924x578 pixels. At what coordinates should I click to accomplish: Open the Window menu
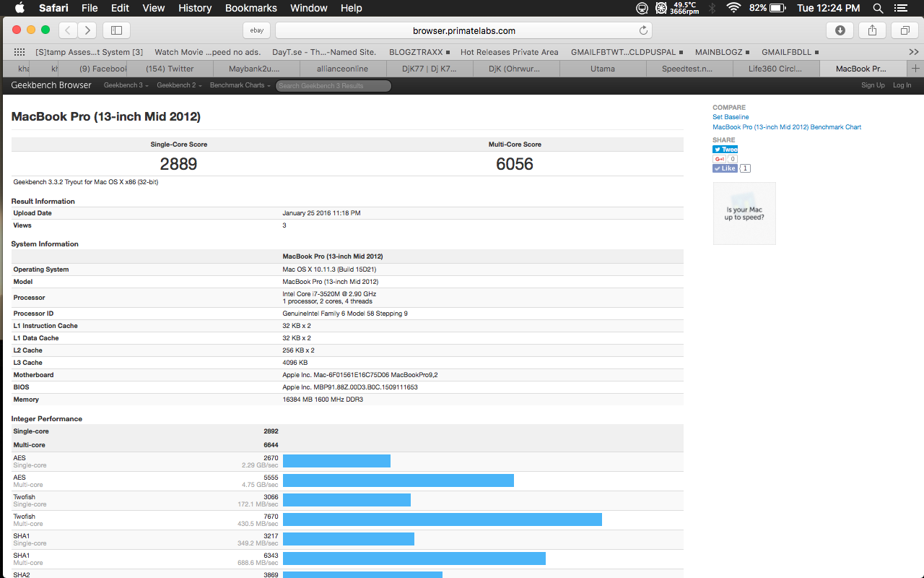[308, 8]
